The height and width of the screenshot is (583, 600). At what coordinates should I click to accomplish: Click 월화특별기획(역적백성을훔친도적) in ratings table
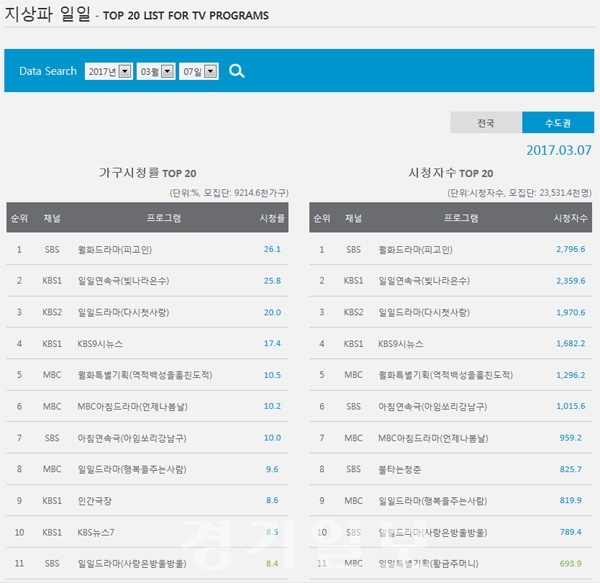[145, 375]
